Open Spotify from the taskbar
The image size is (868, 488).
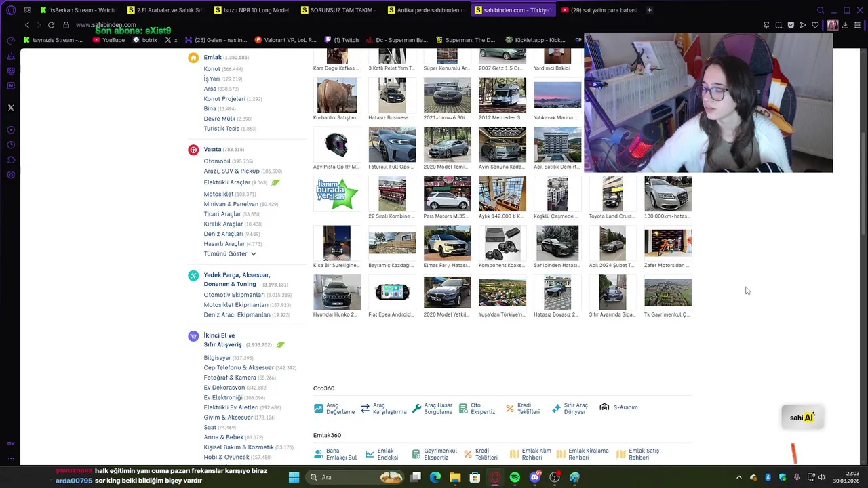pyautogui.click(x=515, y=477)
